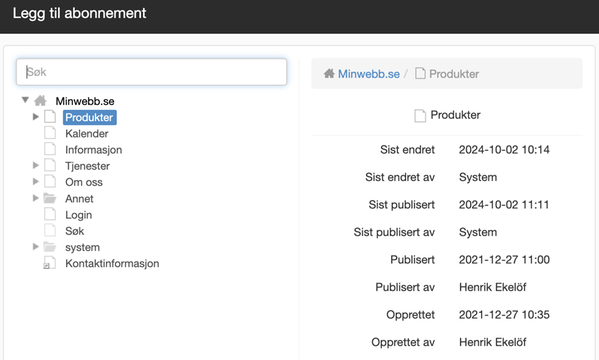Expand the Om oss tree node

(36, 181)
